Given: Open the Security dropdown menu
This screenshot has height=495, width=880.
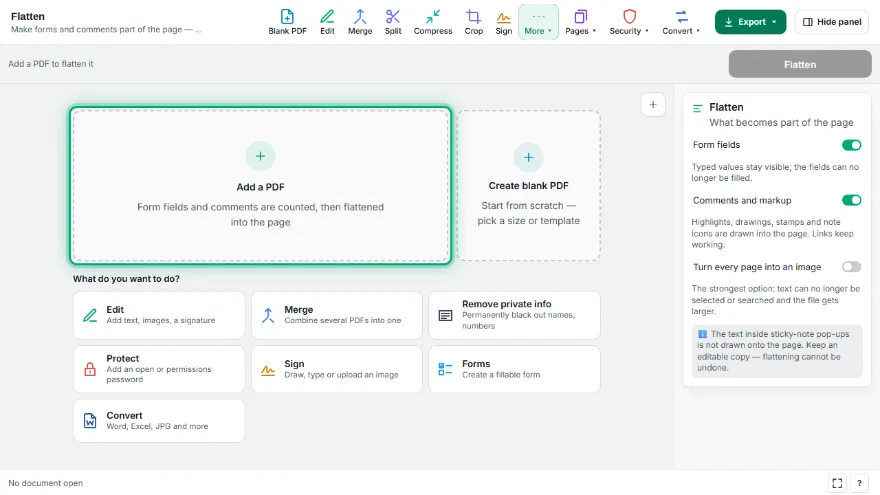Looking at the screenshot, I should [629, 22].
